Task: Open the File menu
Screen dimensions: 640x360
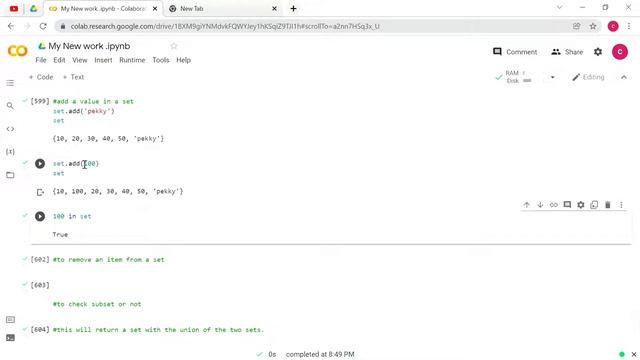Action: pos(41,60)
